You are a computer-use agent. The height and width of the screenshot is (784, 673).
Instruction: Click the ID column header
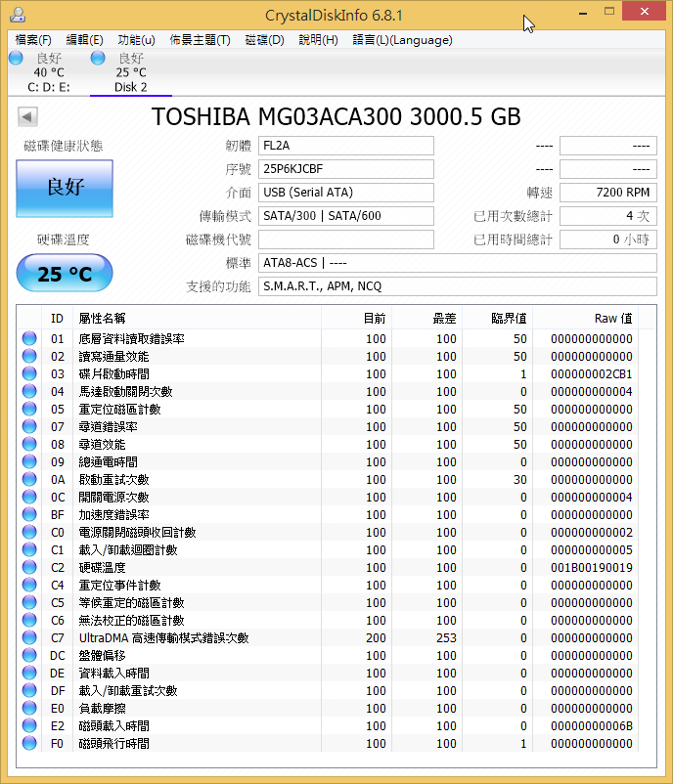(x=57, y=319)
